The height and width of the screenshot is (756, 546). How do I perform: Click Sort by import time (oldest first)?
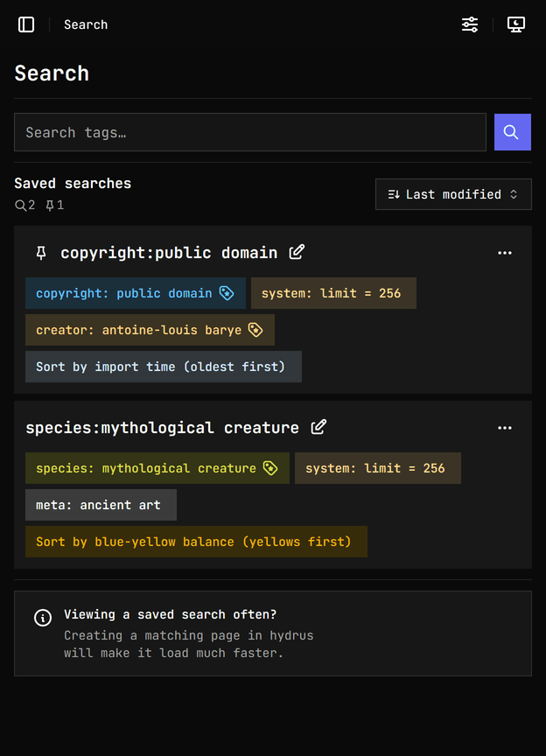click(x=164, y=367)
